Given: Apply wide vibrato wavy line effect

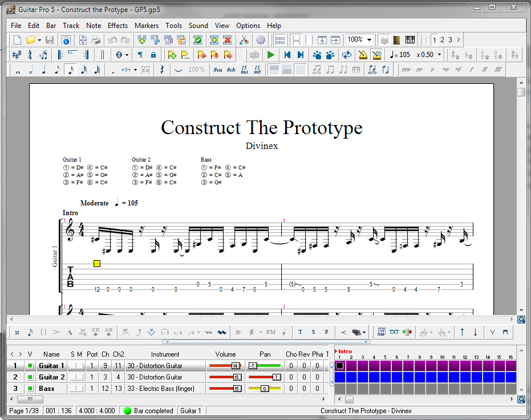Looking at the screenshot, I should coord(222,333).
